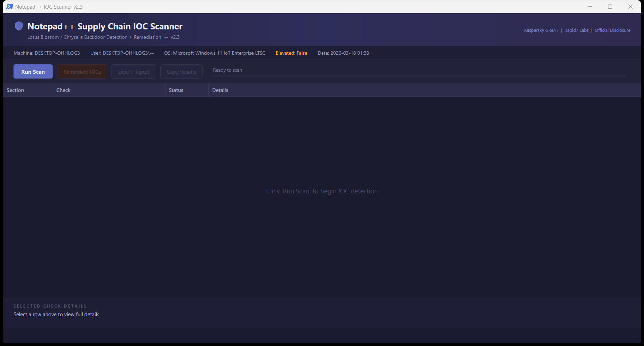644x346 pixels.
Task: Select Export Report
Action: [x=134, y=71]
